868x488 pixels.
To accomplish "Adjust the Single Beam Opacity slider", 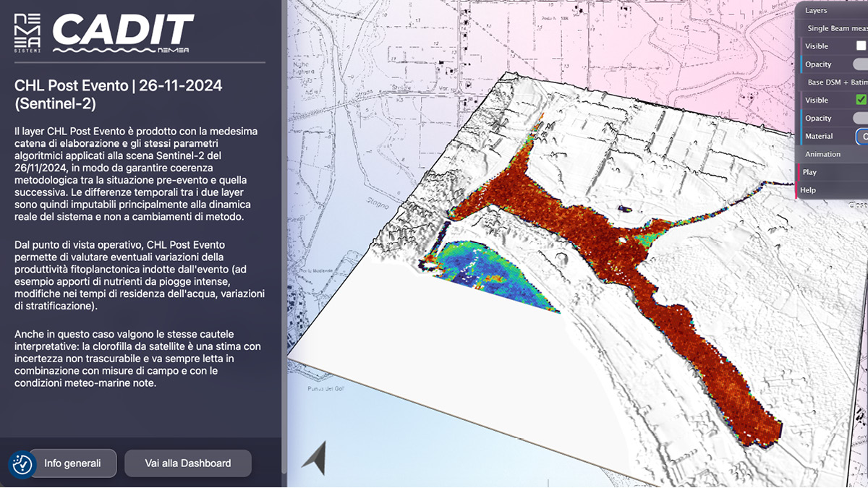I will pos(860,64).
